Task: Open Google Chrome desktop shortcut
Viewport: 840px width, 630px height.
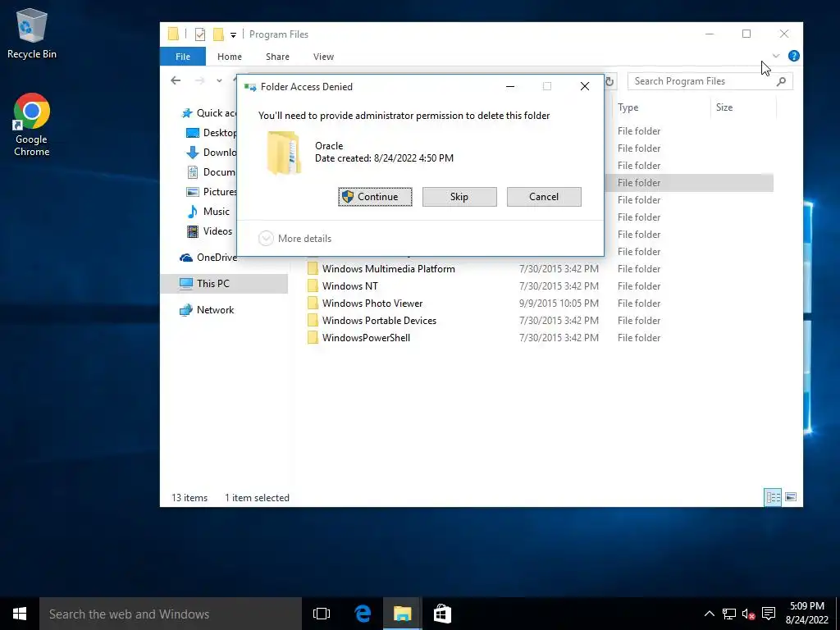Action: [x=32, y=126]
